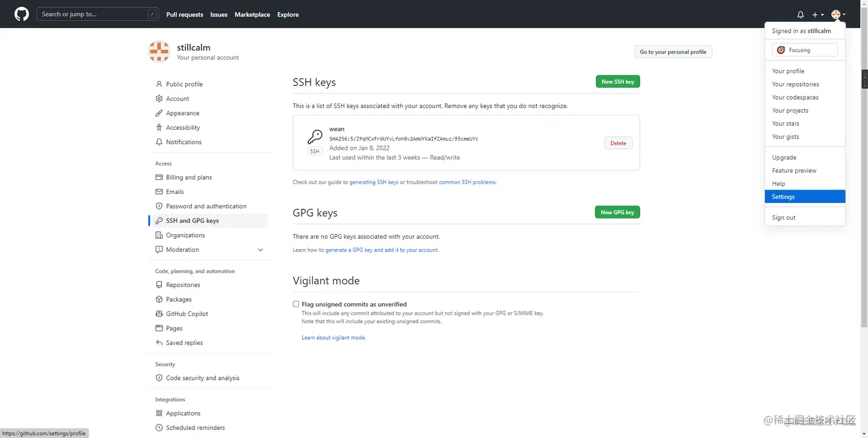Click the shield icon beside Password and authentication

[159, 206]
